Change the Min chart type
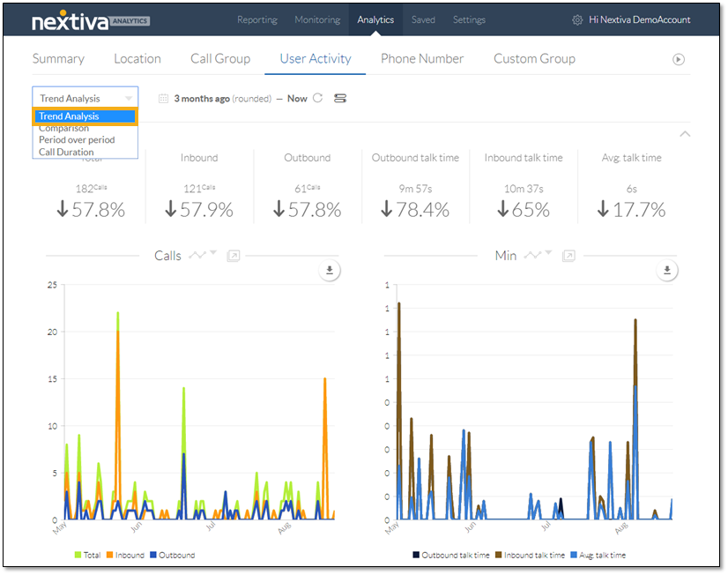728x575 pixels. pos(538,255)
